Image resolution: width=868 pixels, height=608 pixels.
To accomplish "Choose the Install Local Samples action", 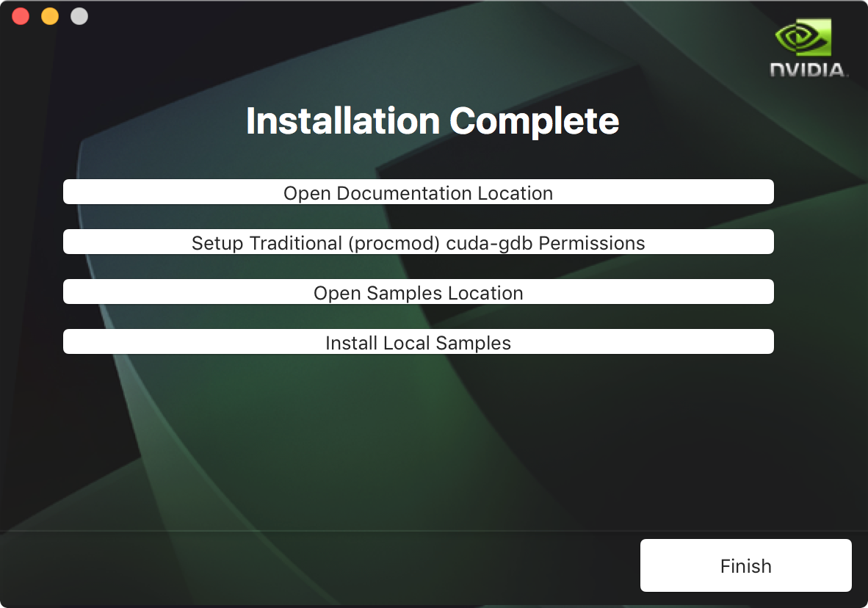I will pos(419,341).
